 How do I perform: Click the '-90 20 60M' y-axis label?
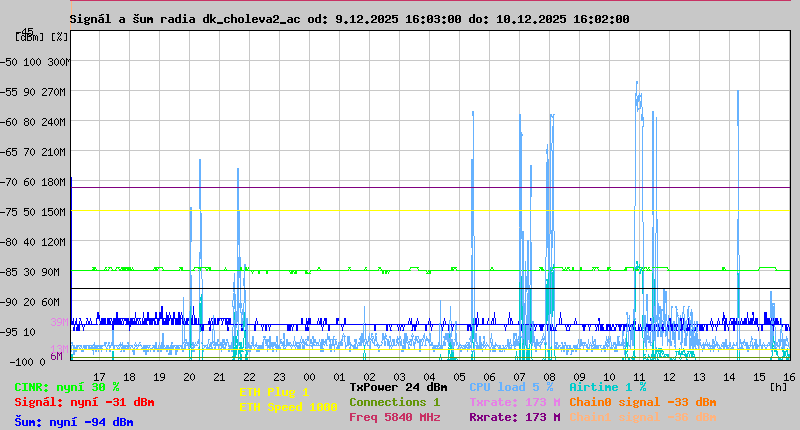[x=30, y=302]
